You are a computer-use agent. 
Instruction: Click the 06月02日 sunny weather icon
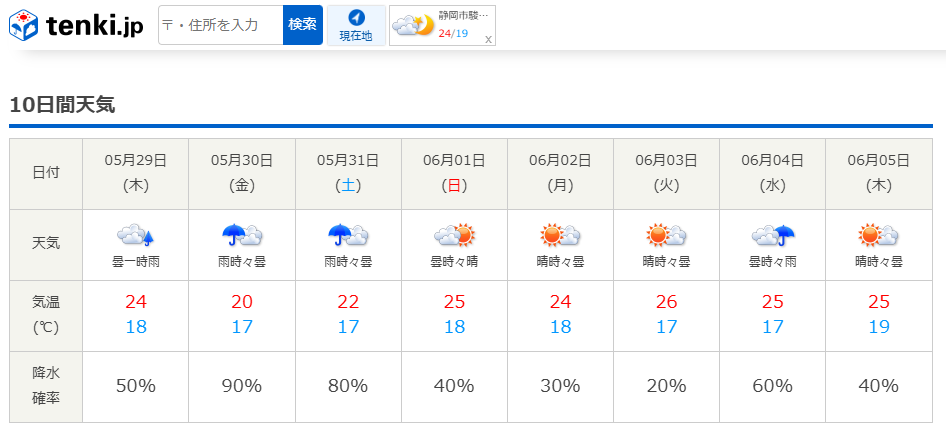point(560,235)
